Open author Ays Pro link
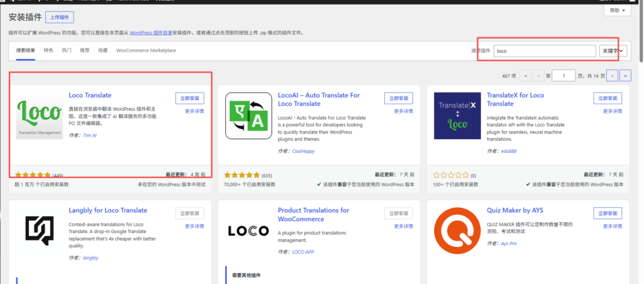 [508, 244]
